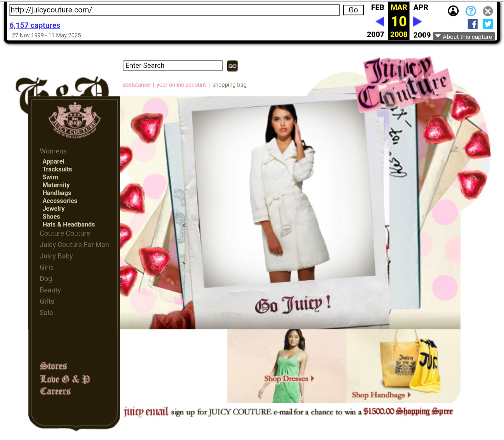Viewport: 504px width, 440px height.
Task: Open the 6,157 captures link
Action: [x=35, y=25]
